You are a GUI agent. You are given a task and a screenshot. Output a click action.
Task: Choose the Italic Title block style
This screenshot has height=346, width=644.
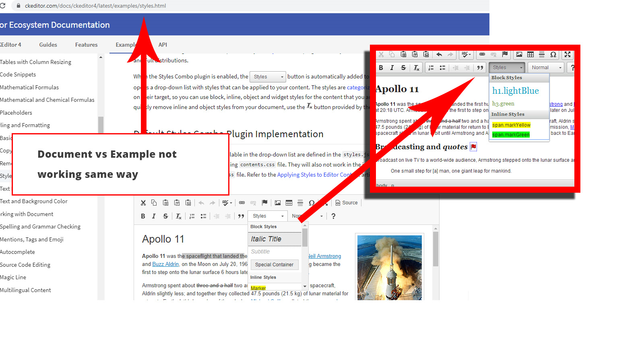(x=275, y=239)
